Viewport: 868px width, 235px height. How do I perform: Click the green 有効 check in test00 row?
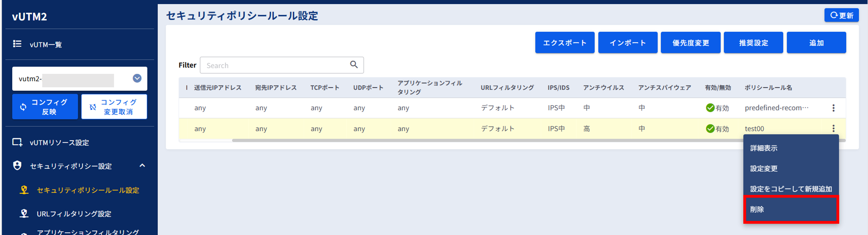coord(710,128)
